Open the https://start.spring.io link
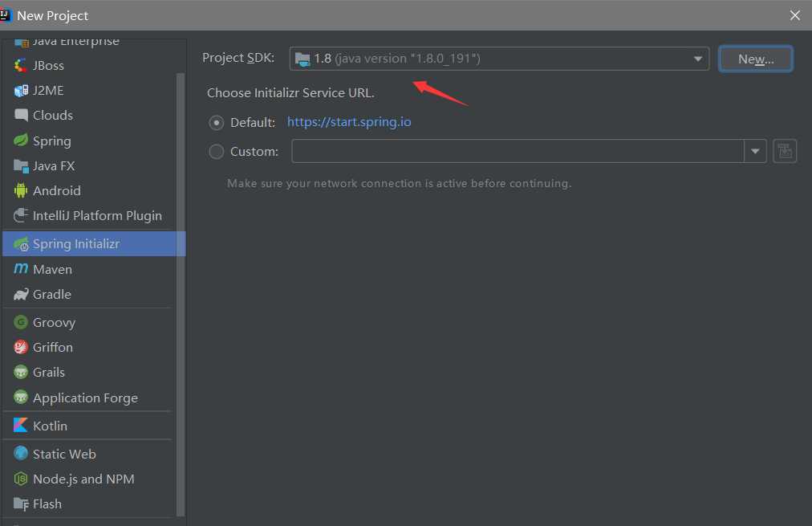The height and width of the screenshot is (526, 812). pyautogui.click(x=349, y=122)
